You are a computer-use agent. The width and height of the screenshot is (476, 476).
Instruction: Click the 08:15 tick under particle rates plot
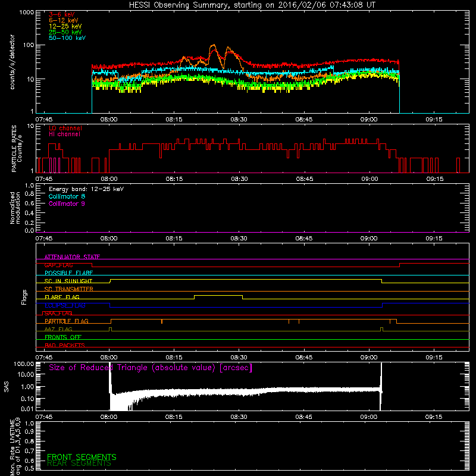(174, 179)
